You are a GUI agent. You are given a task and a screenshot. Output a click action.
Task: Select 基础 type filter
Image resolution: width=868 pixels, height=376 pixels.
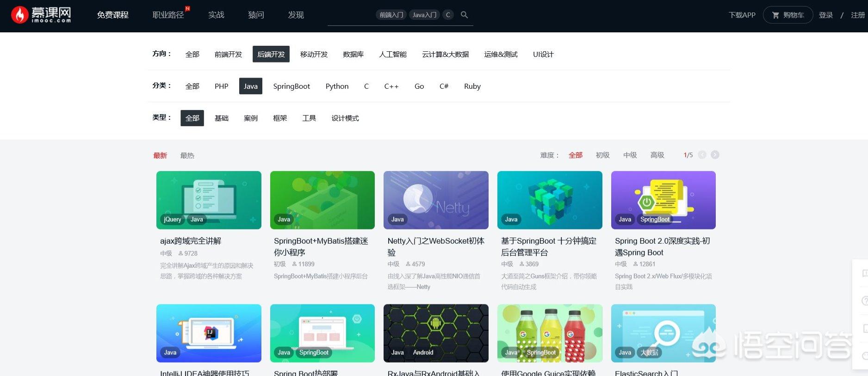pyautogui.click(x=222, y=118)
